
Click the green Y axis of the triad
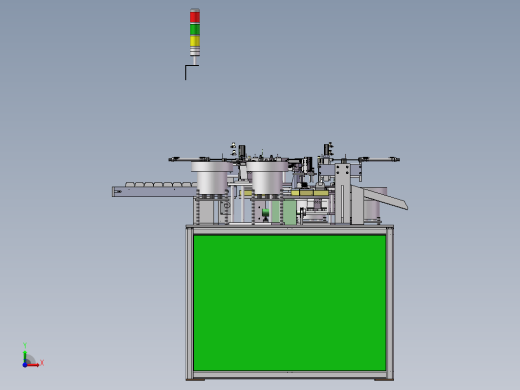(25, 356)
